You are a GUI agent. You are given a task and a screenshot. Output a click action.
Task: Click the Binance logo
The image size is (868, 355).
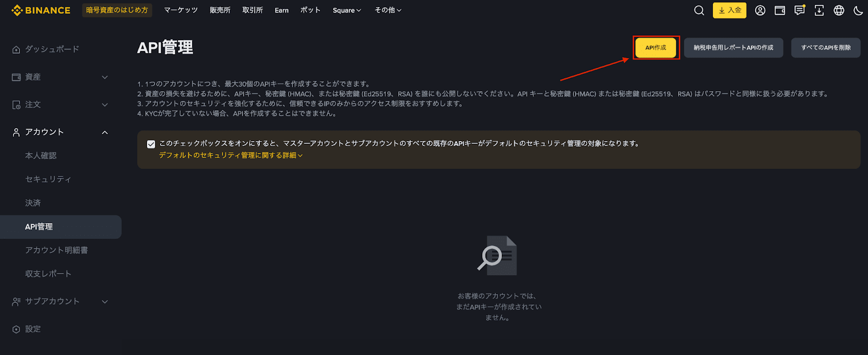click(41, 10)
